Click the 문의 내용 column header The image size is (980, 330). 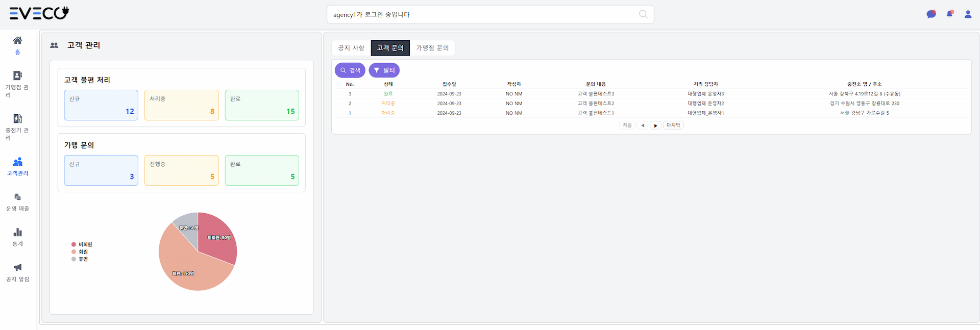pyautogui.click(x=596, y=84)
